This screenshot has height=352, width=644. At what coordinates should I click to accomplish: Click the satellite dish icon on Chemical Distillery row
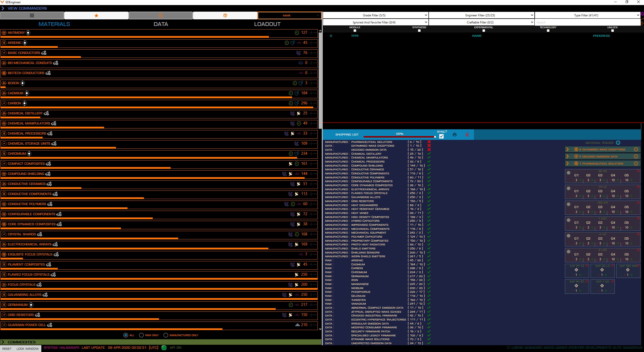pyautogui.click(x=299, y=113)
